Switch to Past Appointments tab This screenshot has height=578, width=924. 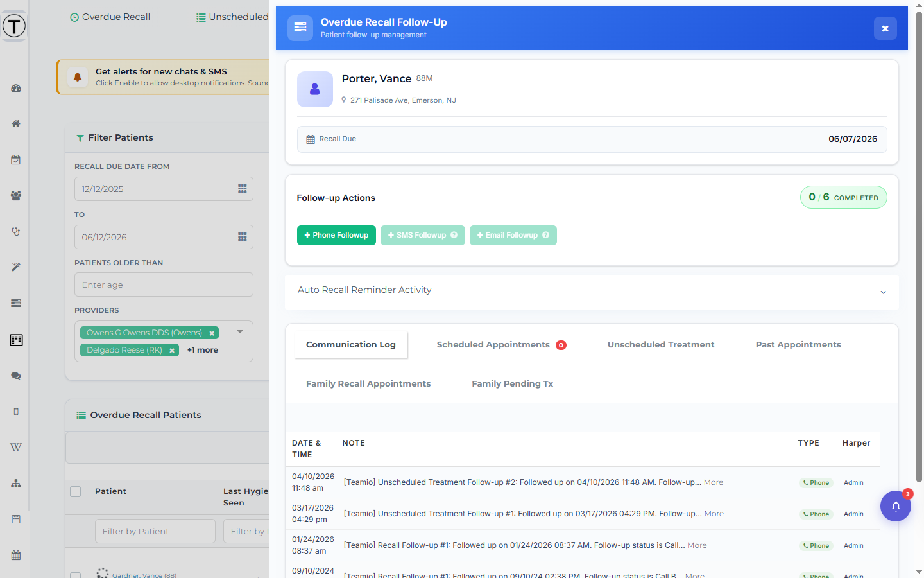click(798, 345)
